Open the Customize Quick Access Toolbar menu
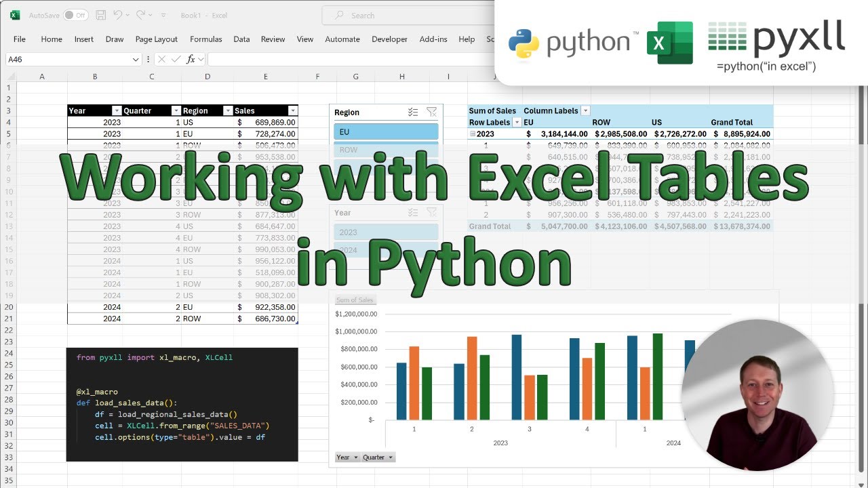868x488 pixels. [x=163, y=15]
